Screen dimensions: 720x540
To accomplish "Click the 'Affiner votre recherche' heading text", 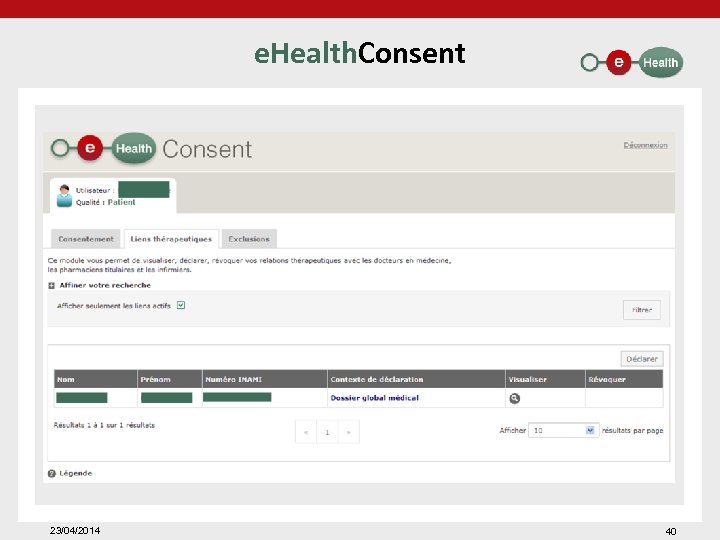I will (105, 285).
